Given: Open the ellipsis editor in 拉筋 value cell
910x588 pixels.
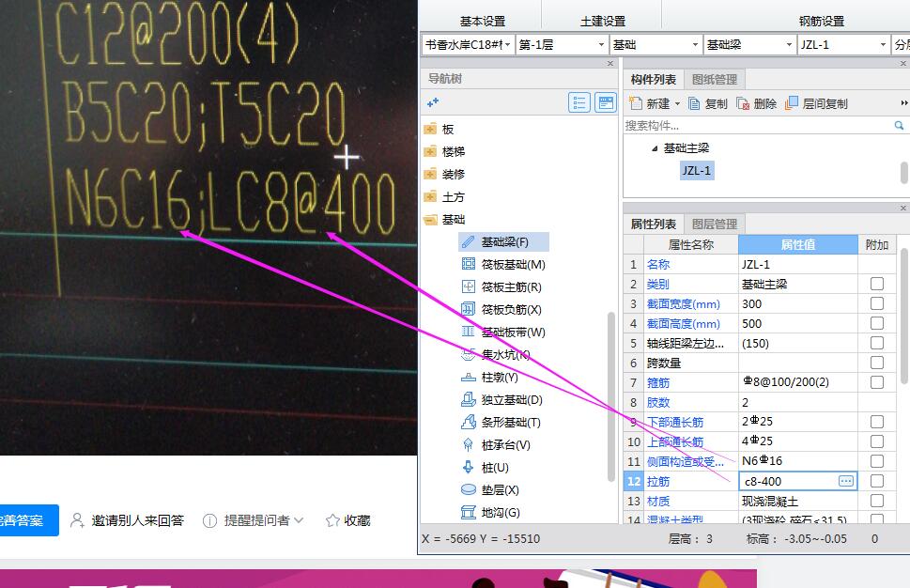Looking at the screenshot, I should [846, 481].
